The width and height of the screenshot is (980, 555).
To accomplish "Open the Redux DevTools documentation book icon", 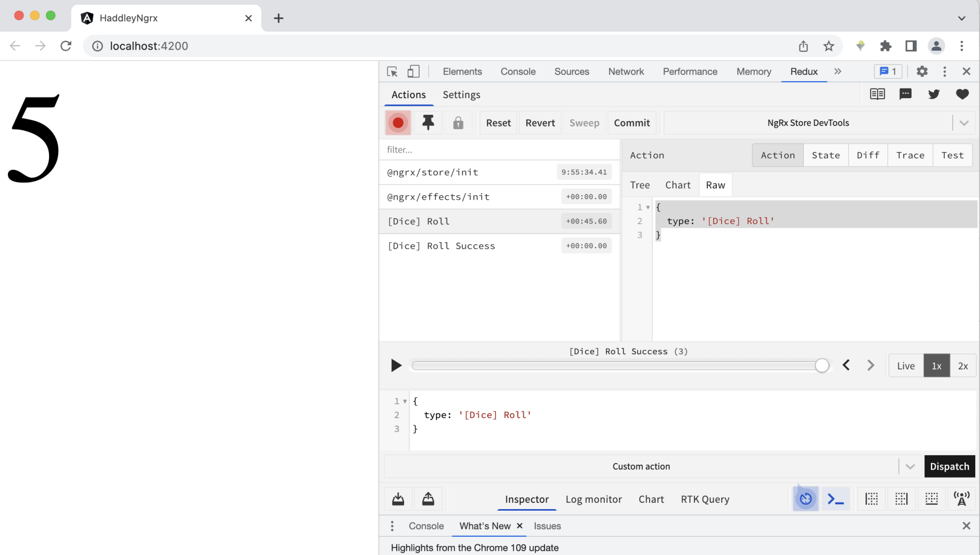I will click(x=877, y=94).
